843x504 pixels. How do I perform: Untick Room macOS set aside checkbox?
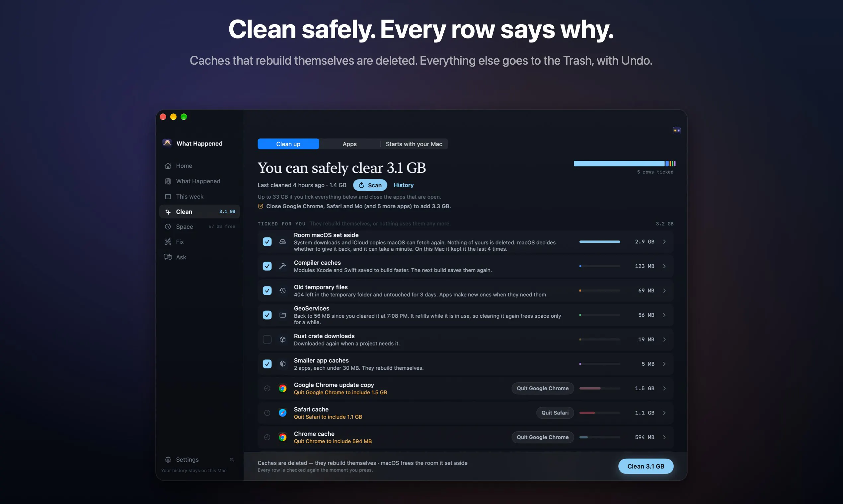click(x=267, y=241)
